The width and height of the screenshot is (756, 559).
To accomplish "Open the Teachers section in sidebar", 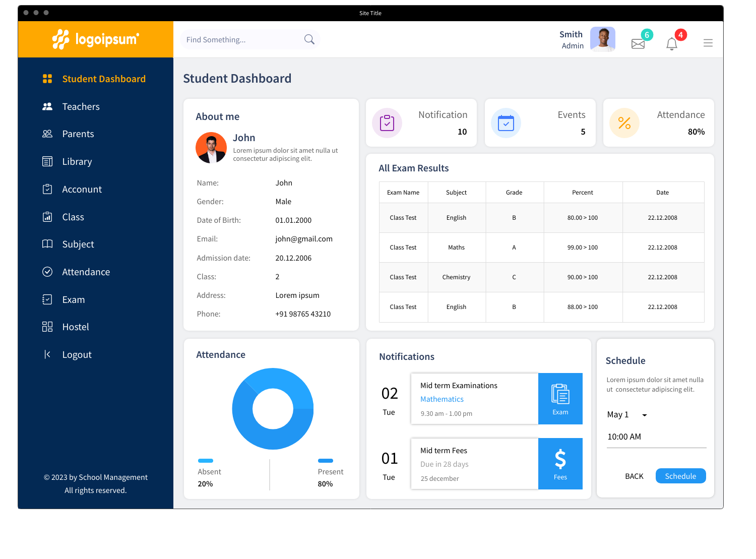I will click(81, 106).
